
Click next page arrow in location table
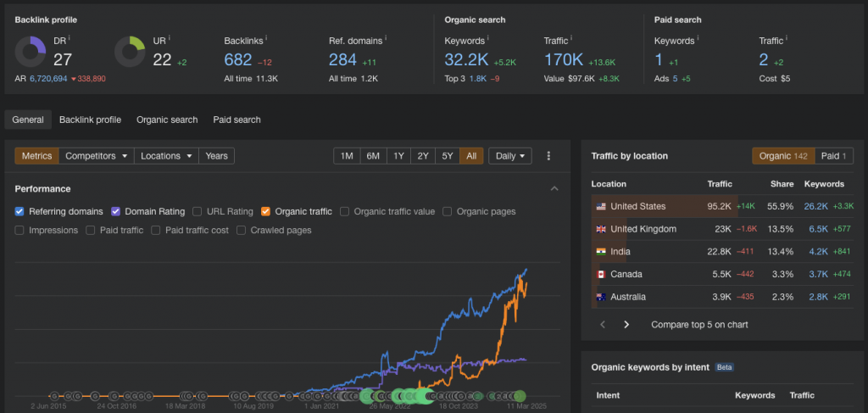[626, 324]
